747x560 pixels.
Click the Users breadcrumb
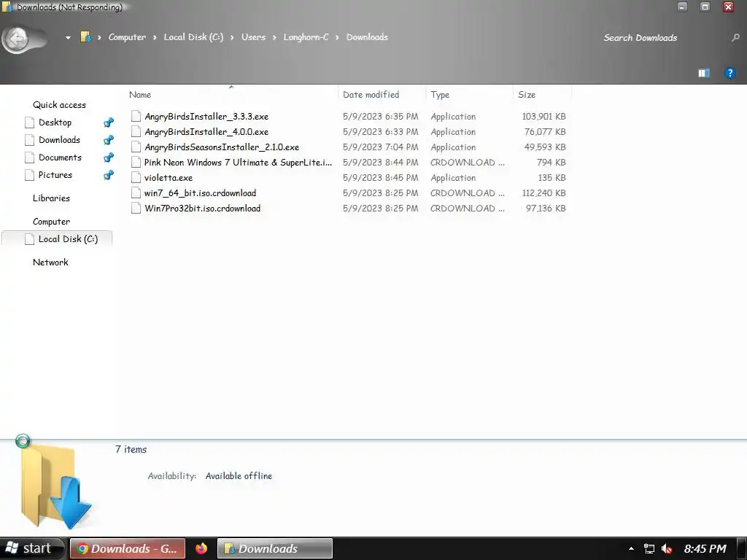click(253, 37)
